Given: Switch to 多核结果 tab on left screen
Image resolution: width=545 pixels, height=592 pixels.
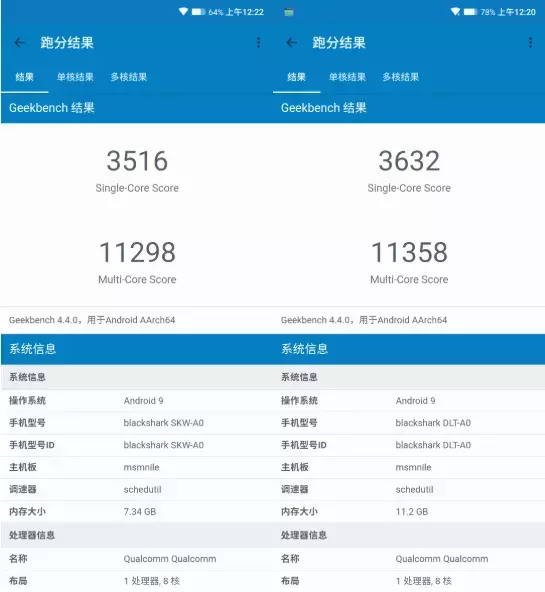Looking at the screenshot, I should (x=129, y=77).
